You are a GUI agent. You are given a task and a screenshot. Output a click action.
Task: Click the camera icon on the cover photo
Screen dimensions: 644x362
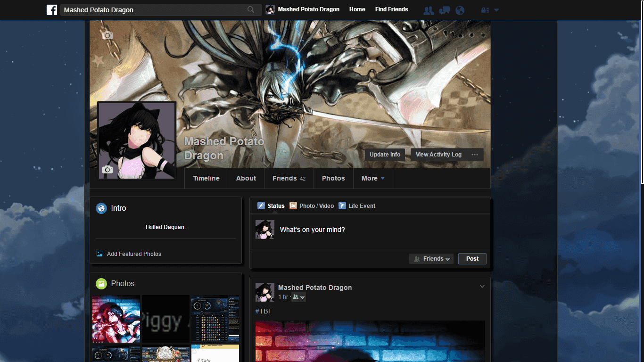(108, 35)
